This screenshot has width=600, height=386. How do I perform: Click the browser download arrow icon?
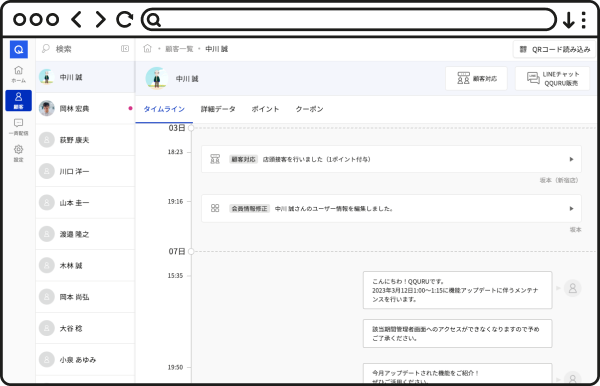569,20
